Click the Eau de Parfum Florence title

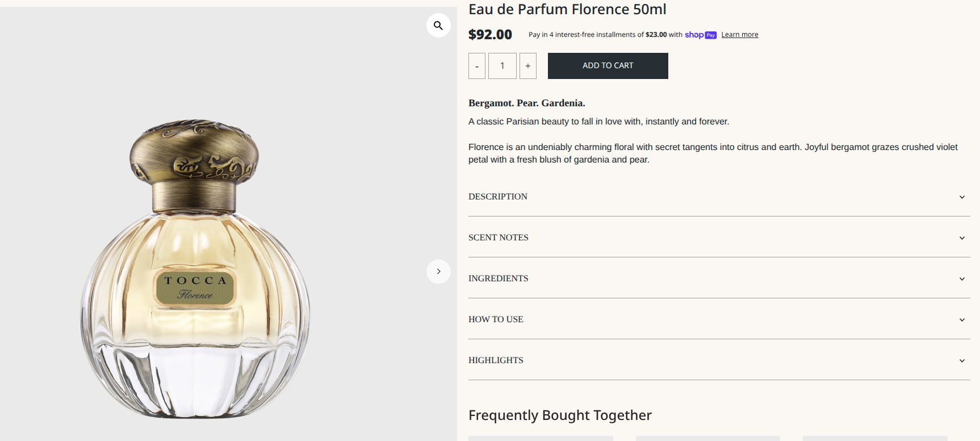(567, 10)
